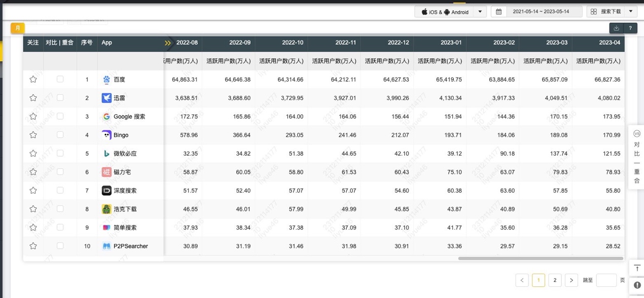The image size is (644, 298).
Task: Click the 迅雷 app icon
Action: (106, 98)
